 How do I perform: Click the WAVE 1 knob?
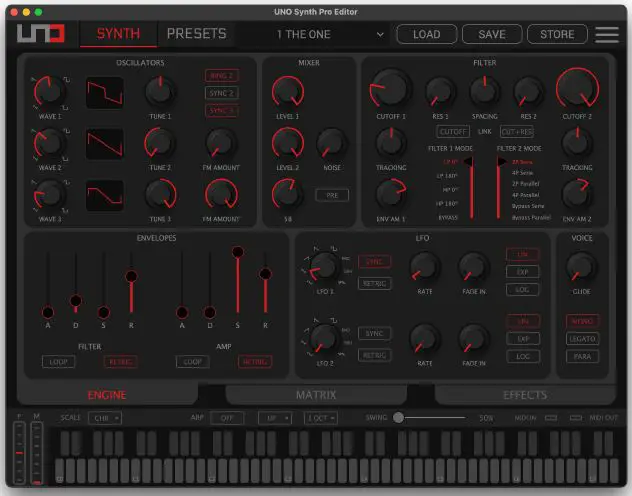[x=50, y=91]
